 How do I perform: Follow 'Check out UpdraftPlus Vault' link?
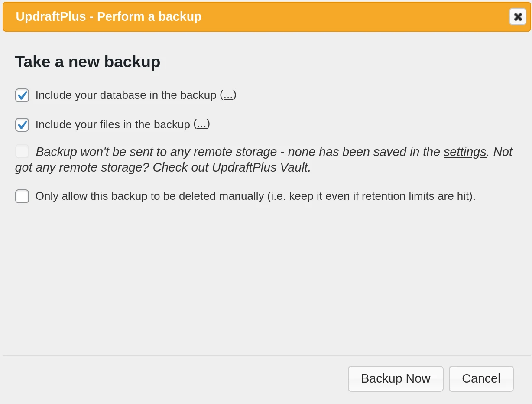point(231,167)
